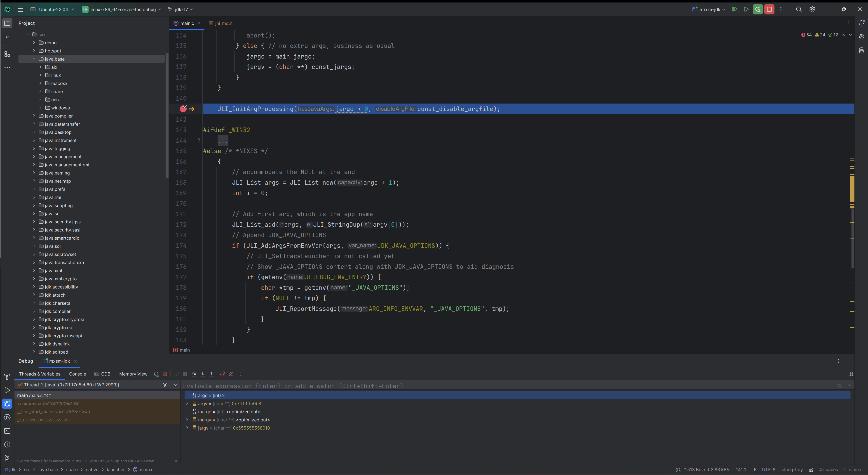The height and width of the screenshot is (475, 868).
Task: Click the launcher breadcrumb in navigation bar
Action: (x=116, y=470)
